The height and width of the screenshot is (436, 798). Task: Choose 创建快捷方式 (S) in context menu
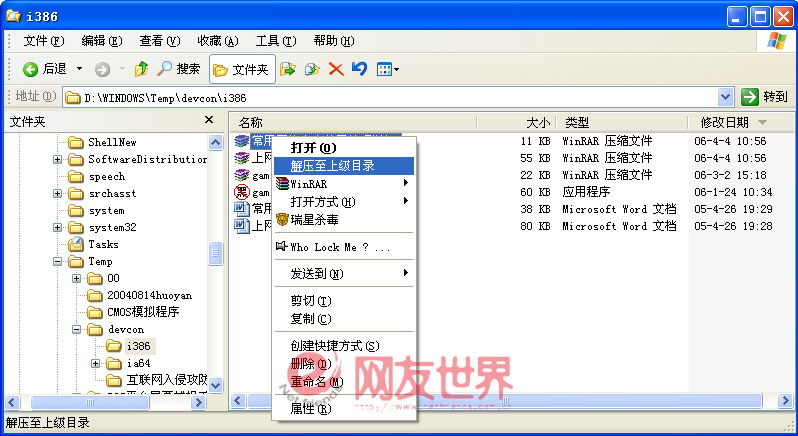[x=344, y=346]
